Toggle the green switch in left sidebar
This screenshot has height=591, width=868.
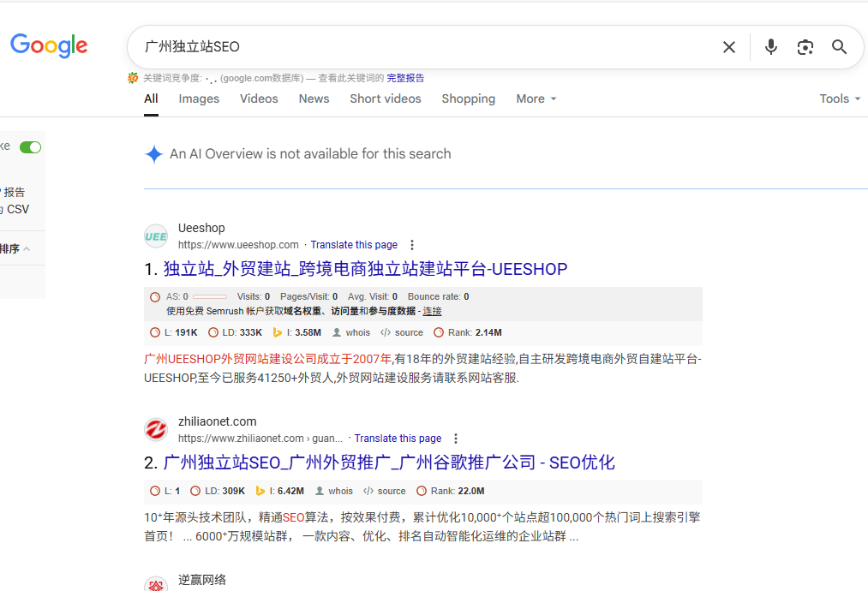point(30,147)
